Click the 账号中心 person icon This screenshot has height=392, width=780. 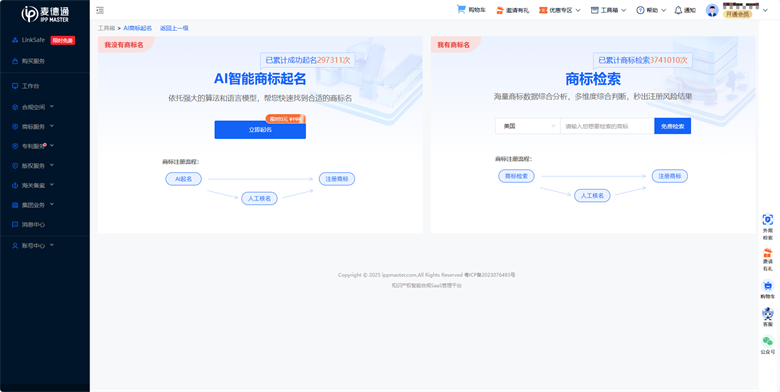coord(15,246)
